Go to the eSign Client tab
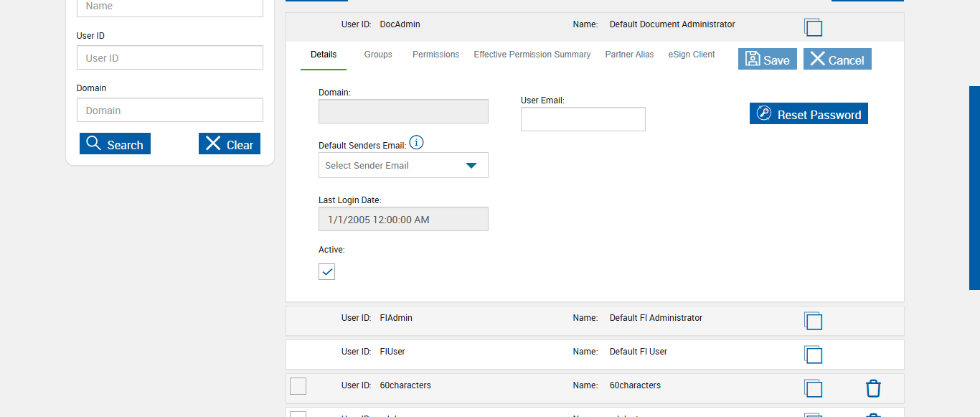The image size is (980, 417). pyautogui.click(x=692, y=55)
